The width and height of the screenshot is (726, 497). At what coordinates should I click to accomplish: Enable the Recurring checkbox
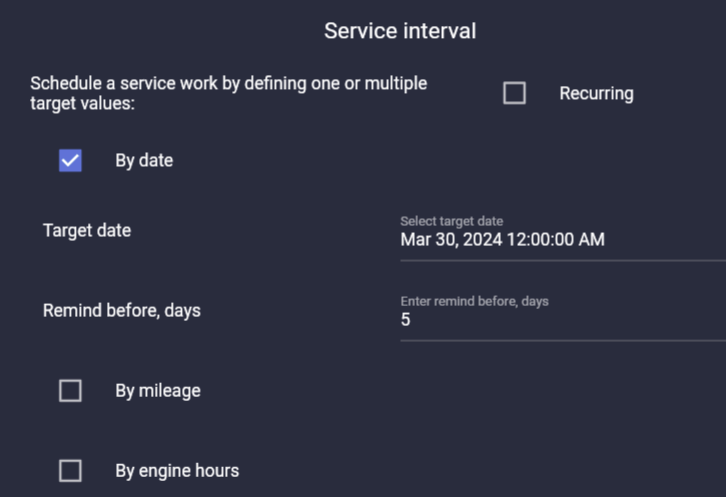(x=514, y=93)
